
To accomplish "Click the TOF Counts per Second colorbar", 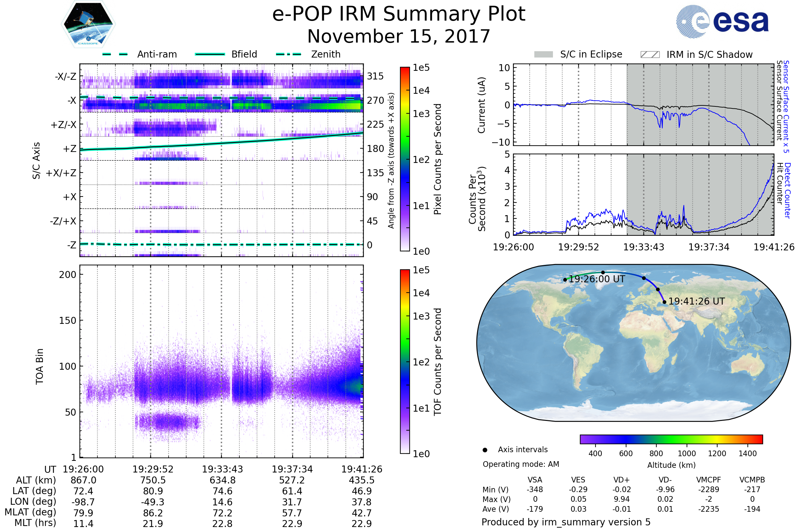I will (x=405, y=361).
